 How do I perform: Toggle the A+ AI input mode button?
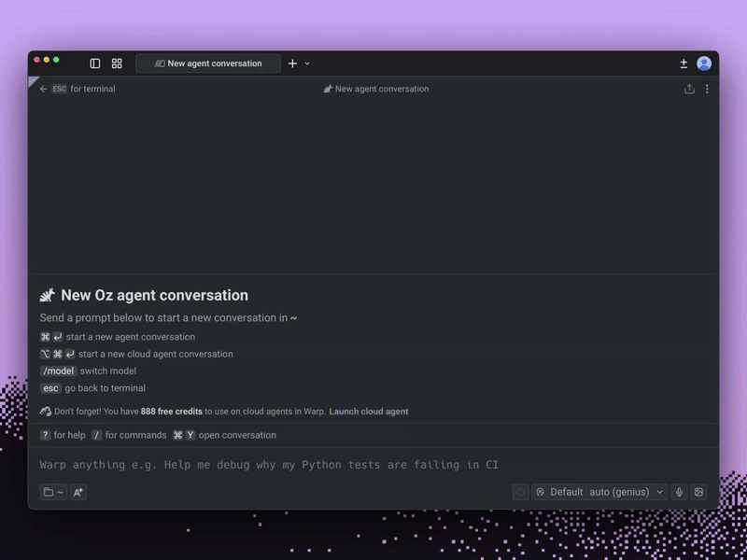point(78,492)
